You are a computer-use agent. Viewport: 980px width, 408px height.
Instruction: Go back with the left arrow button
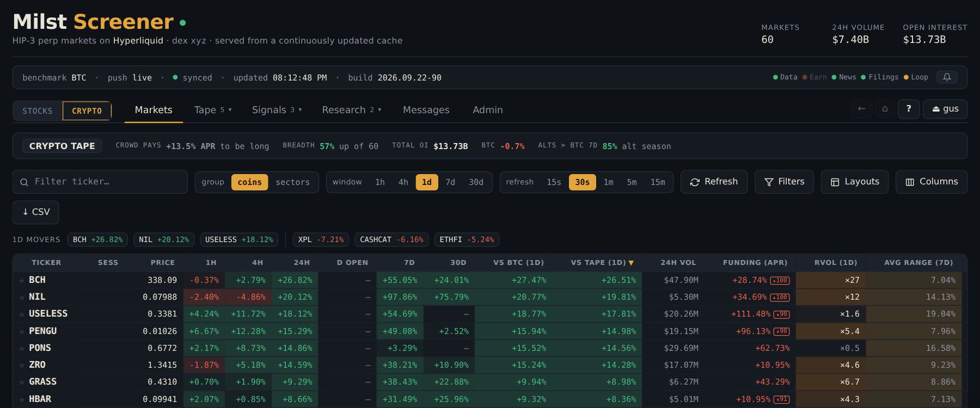[x=861, y=109]
